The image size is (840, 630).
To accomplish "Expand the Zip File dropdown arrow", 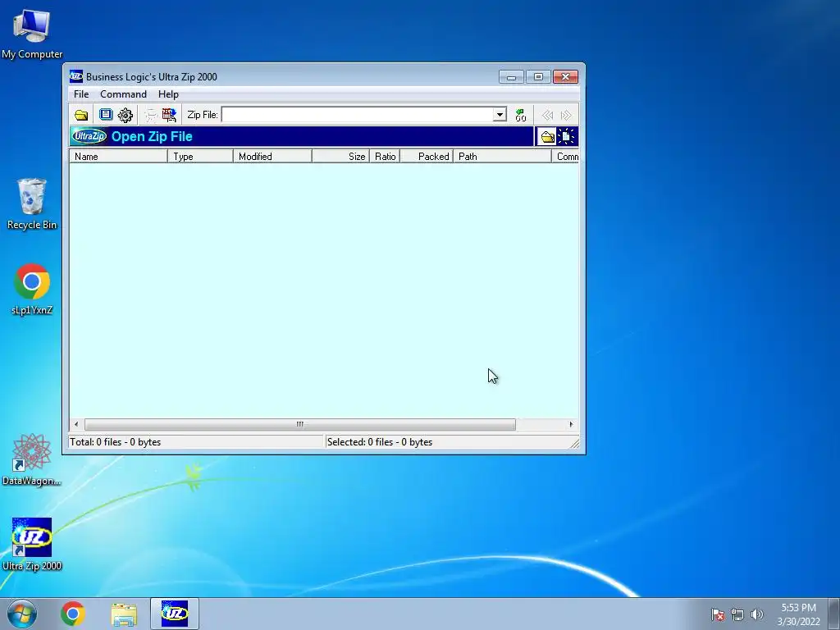I will [x=500, y=115].
